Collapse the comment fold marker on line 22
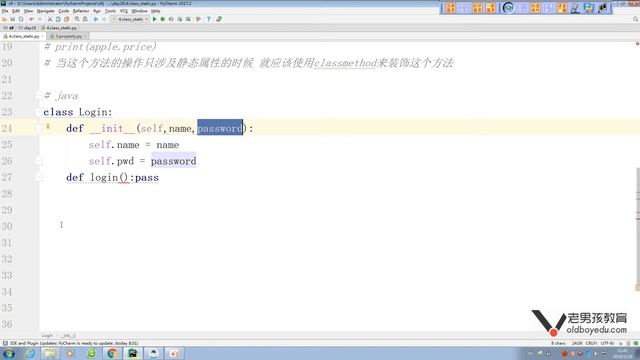 (38, 96)
